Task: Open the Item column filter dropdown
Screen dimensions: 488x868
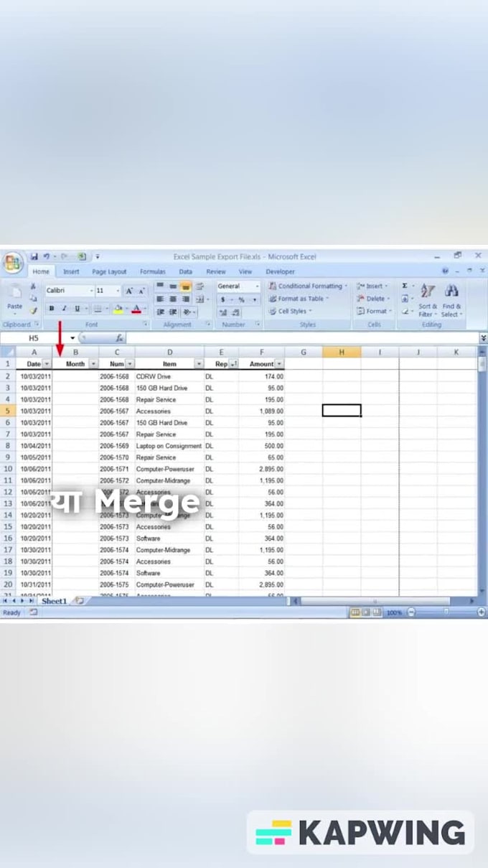Action: (199, 364)
